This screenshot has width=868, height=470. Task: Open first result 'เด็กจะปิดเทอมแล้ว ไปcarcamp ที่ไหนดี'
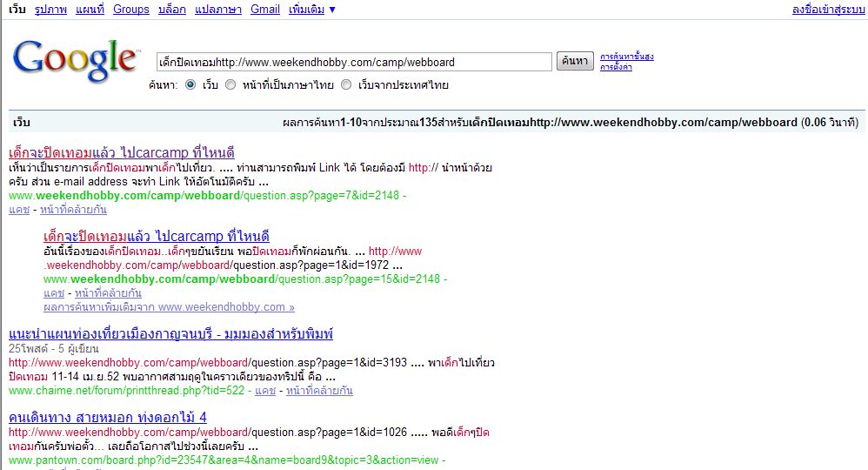click(121, 151)
